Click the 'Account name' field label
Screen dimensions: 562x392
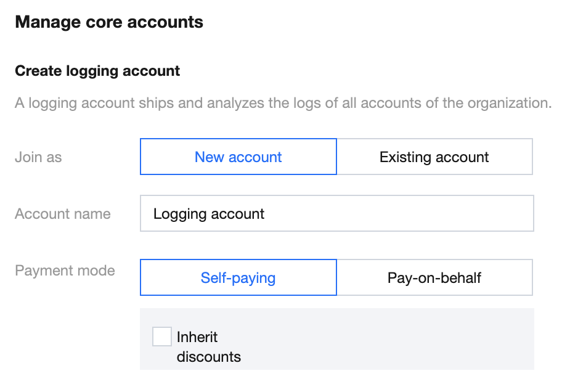pyautogui.click(x=63, y=214)
